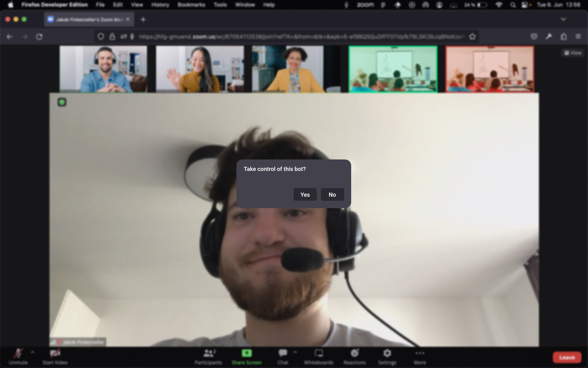The width and height of the screenshot is (588, 368).
Task: Click the Wi-Fi icon in menu bar
Action: [x=499, y=5]
